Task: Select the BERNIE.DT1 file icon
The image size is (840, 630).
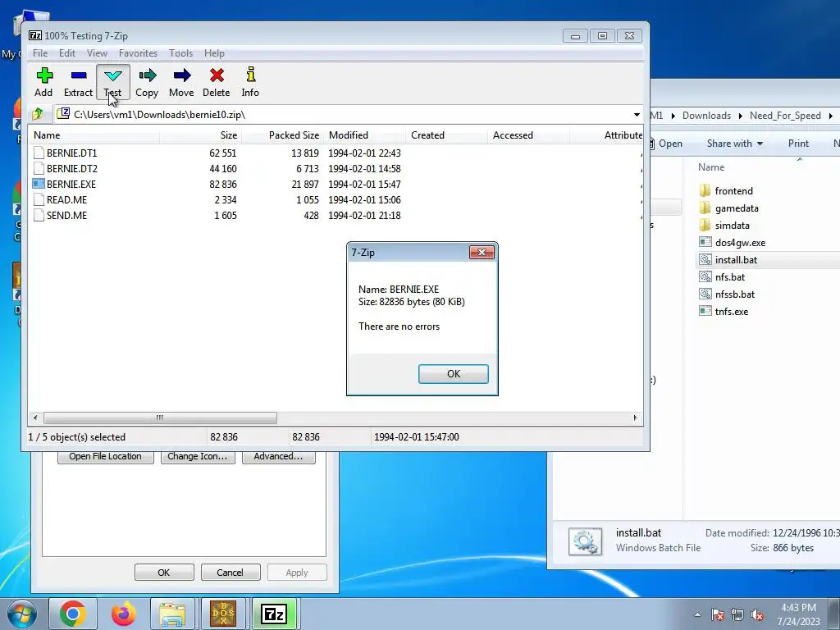Action: (x=39, y=153)
